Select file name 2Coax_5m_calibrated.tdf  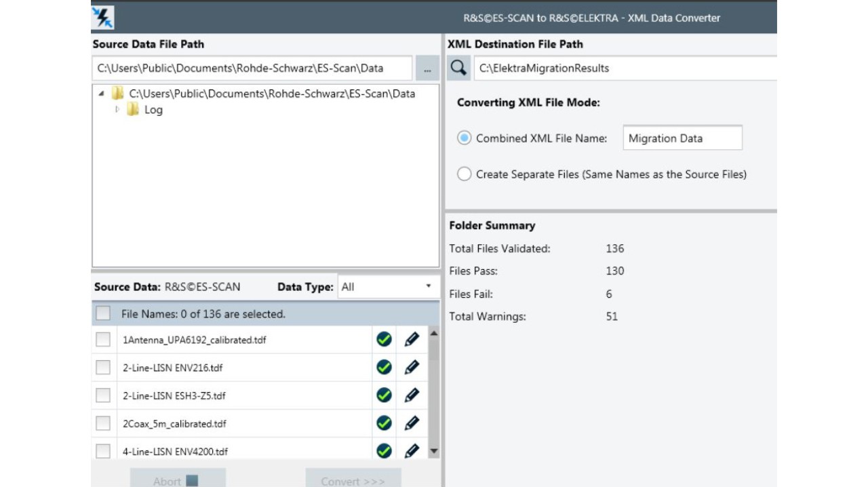click(175, 424)
